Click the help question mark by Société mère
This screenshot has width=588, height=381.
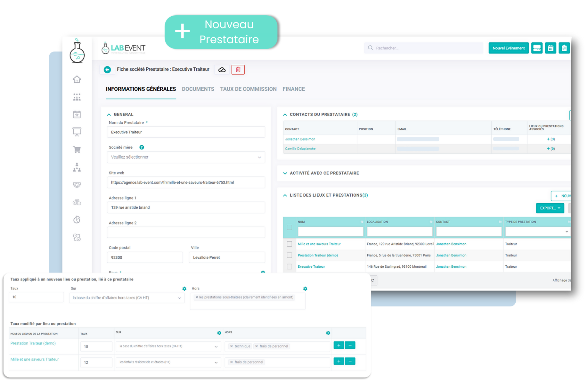142,147
